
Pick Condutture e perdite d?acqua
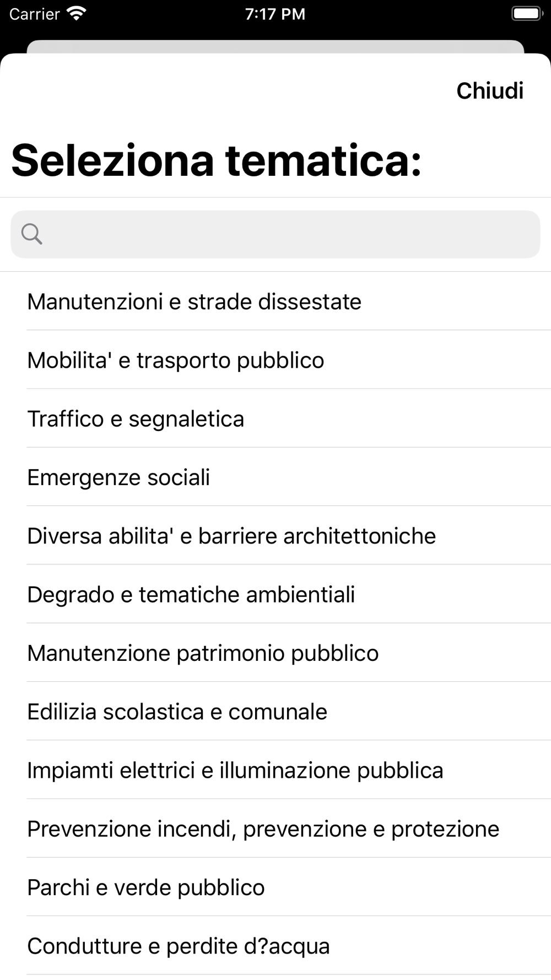pyautogui.click(x=275, y=946)
